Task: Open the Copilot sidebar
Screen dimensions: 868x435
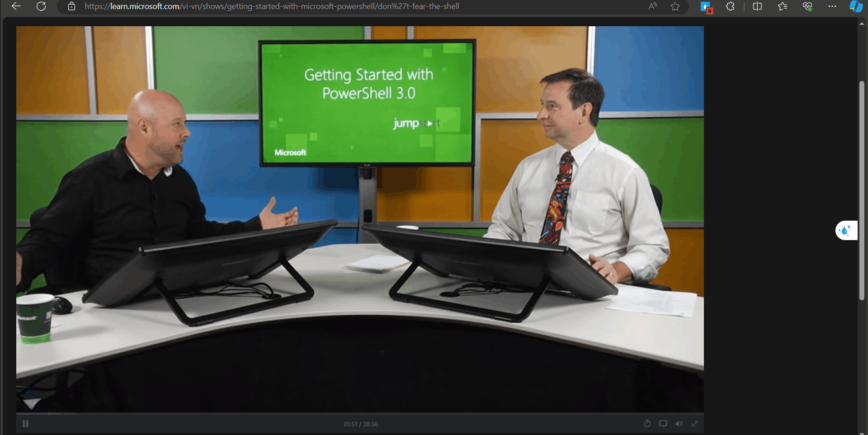Action: point(856,6)
